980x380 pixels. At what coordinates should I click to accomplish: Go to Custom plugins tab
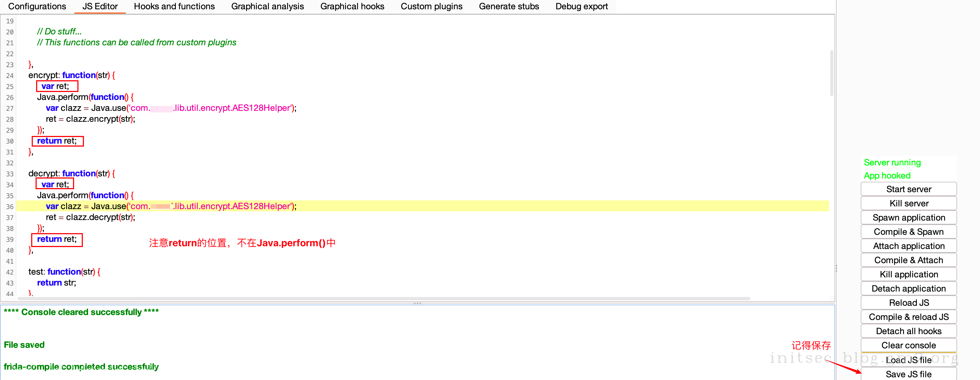point(431,7)
